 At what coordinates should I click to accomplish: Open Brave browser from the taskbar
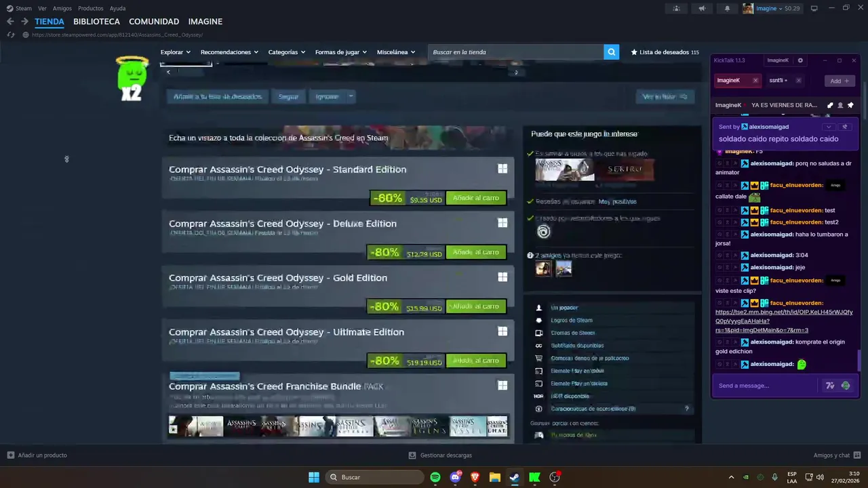click(x=475, y=477)
